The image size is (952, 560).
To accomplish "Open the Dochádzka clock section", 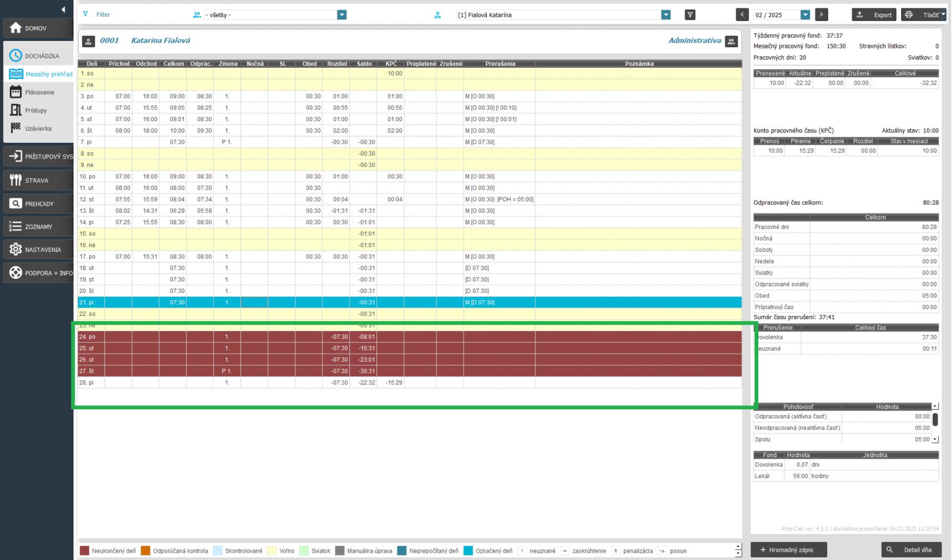I will click(16, 56).
